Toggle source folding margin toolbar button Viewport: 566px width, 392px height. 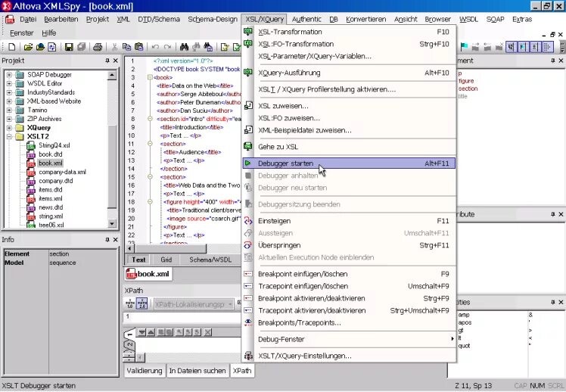[536, 47]
